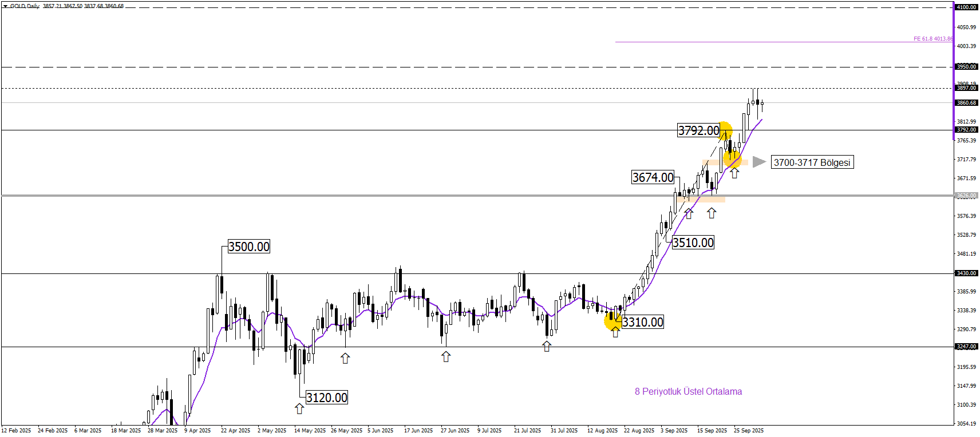This screenshot has height=437, width=980.
Task: Click the gray arrow pointing to 3700-3717 Bölgesi
Action: [x=759, y=162]
